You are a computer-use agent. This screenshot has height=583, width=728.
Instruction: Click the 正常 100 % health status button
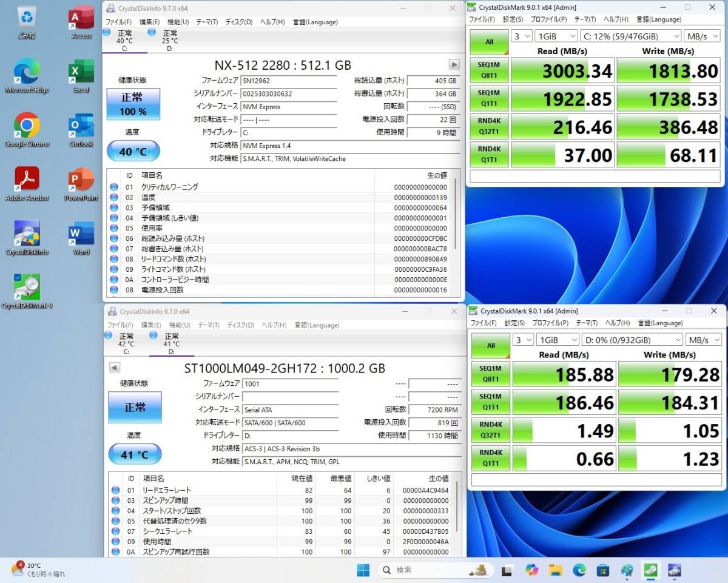coord(133,104)
